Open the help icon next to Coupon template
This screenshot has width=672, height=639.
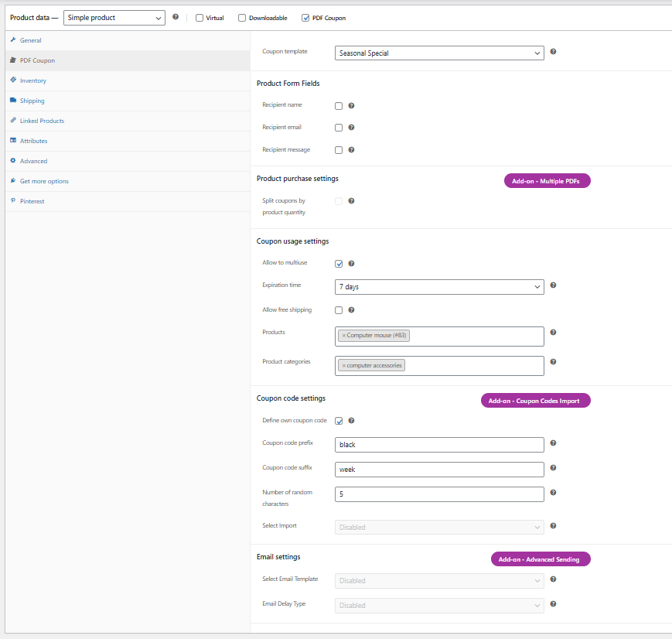(x=553, y=51)
